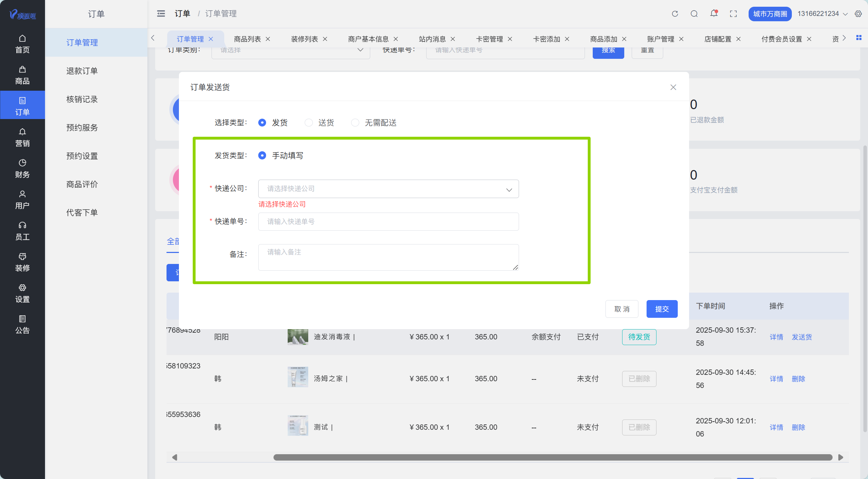This screenshot has width=868, height=479.
Task: Select the 无需配送 radio option
Action: pos(355,123)
